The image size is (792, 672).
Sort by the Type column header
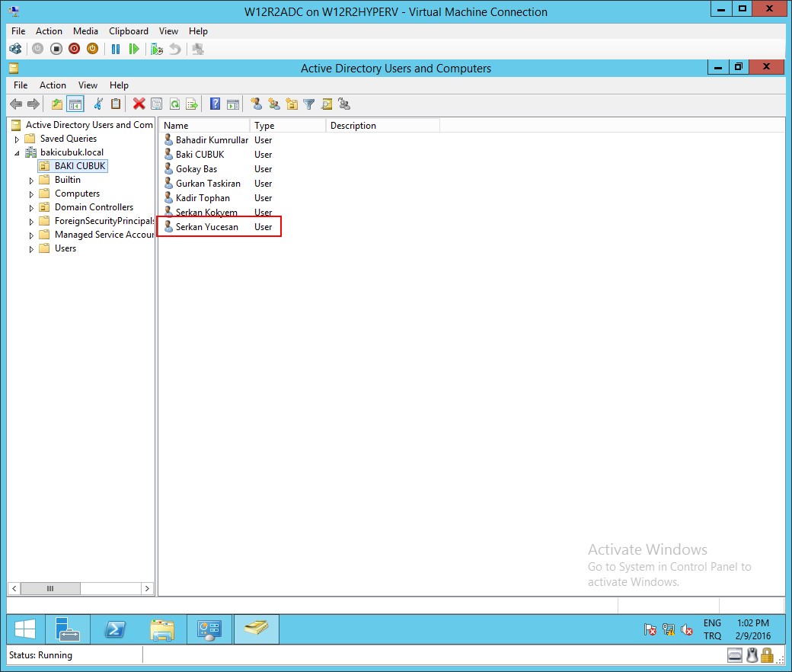[288, 125]
